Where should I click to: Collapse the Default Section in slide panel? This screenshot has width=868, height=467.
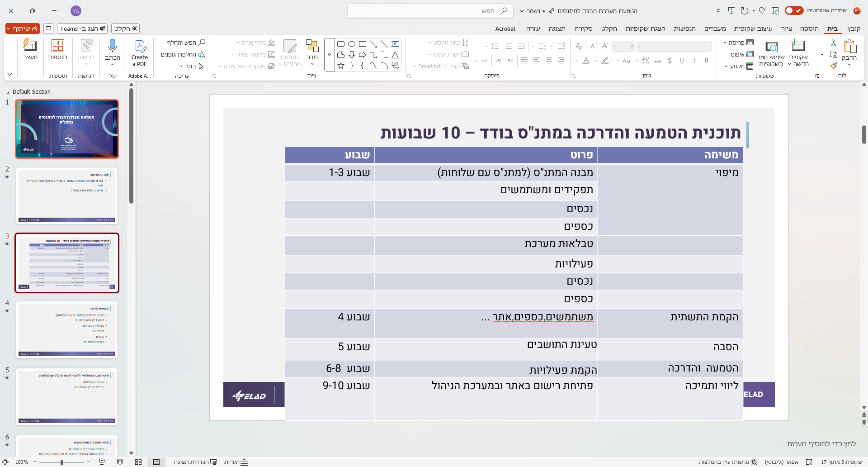(x=7, y=91)
